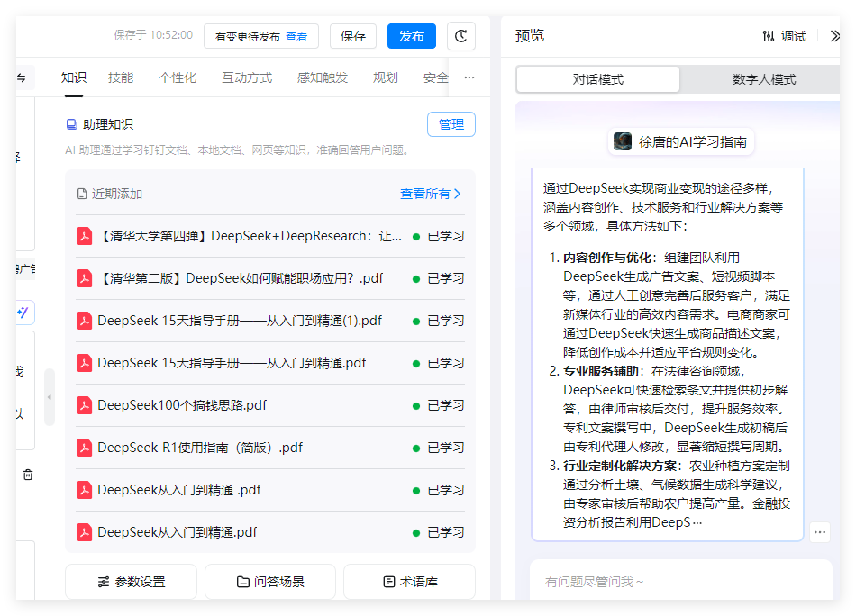The width and height of the screenshot is (856, 616).
Task: Click PDF icon of DeepSeek100个搞钱思路.pdf
Action: pyautogui.click(x=84, y=405)
